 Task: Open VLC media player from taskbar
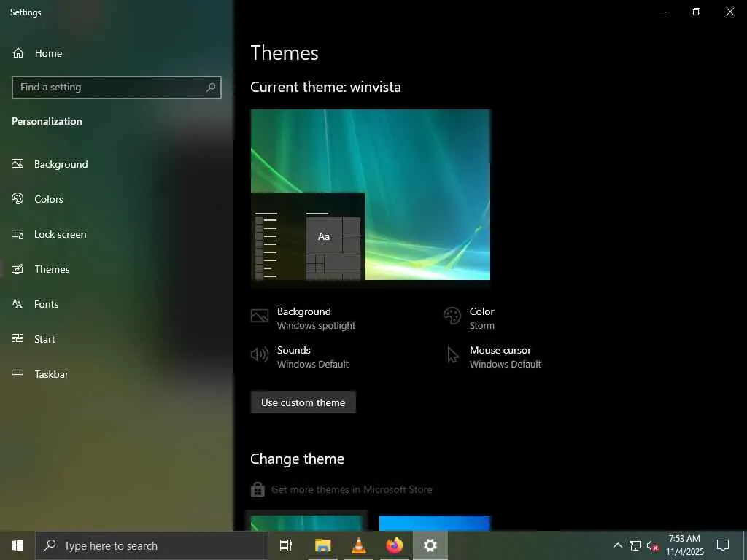click(358, 545)
